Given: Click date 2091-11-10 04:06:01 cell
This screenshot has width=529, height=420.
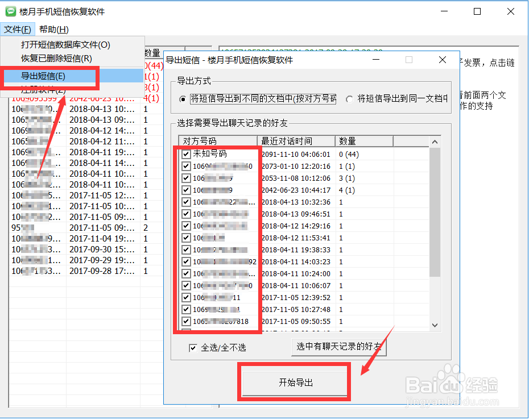Looking at the screenshot, I should coord(296,155).
